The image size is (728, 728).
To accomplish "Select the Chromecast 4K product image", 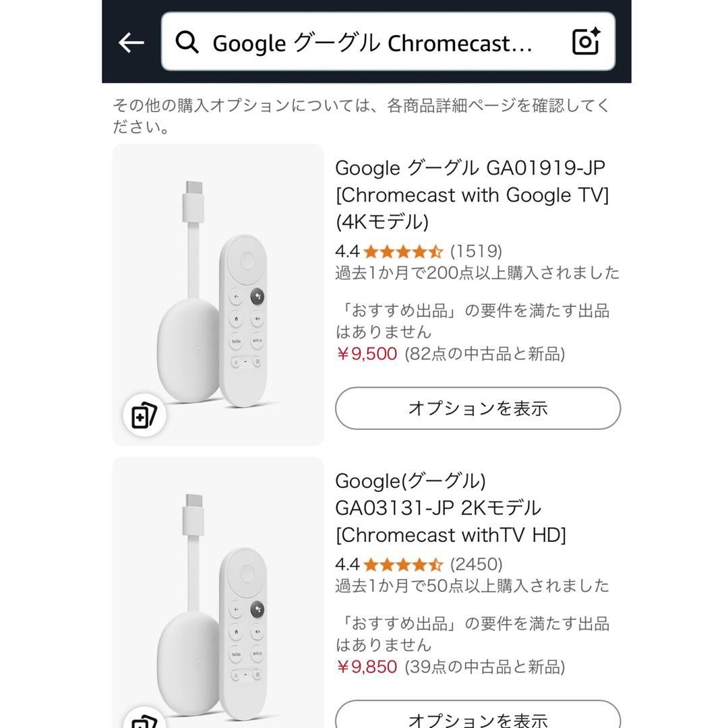I will (217, 290).
